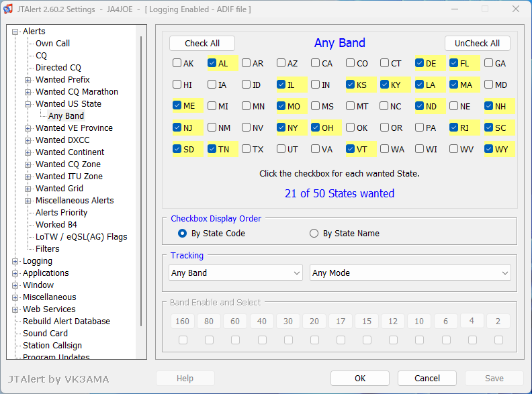Open the Any Mode tracking dropdown

pos(410,273)
